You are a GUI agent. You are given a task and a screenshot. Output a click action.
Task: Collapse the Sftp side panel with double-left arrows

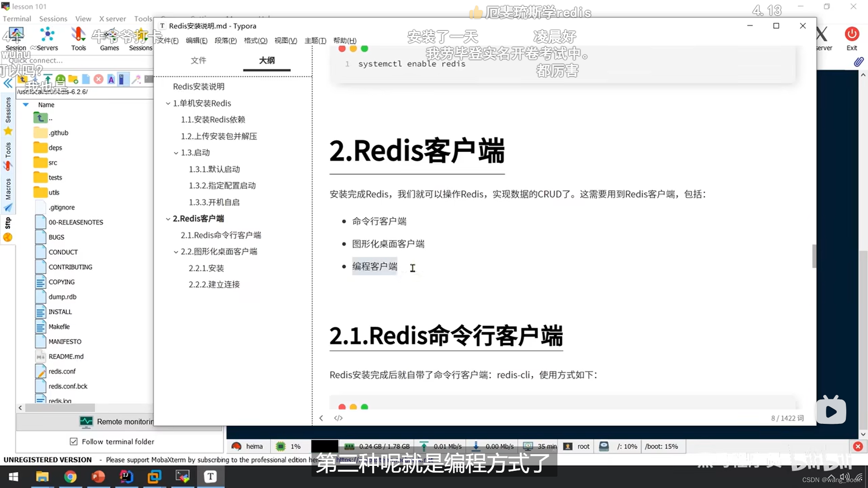pyautogui.click(x=8, y=84)
